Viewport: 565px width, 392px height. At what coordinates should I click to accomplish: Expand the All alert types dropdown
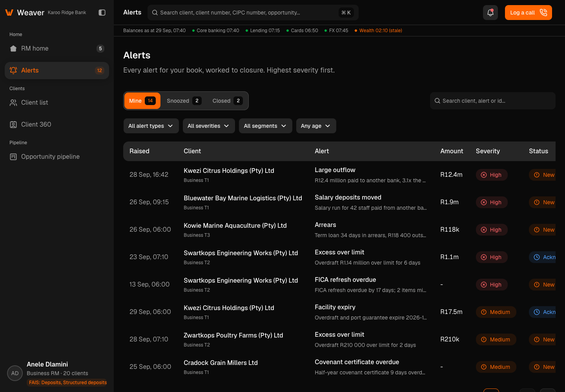coord(151,126)
